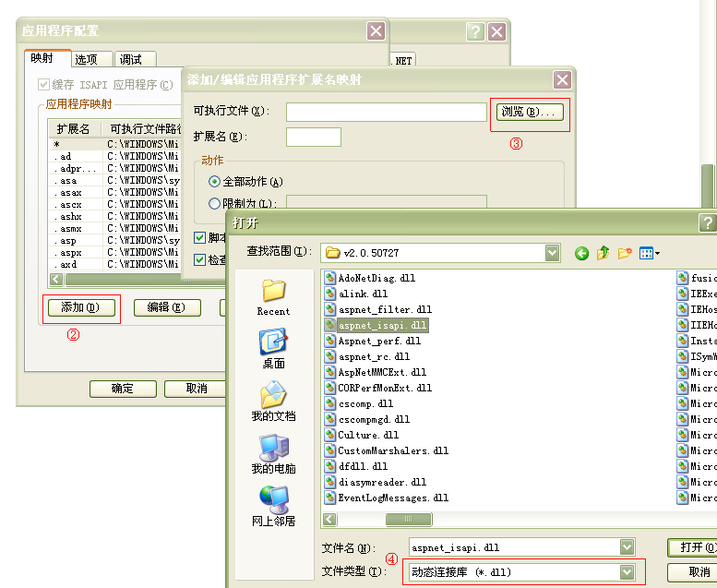
Task: Expand the 文件名 combo box
Action: click(x=627, y=547)
